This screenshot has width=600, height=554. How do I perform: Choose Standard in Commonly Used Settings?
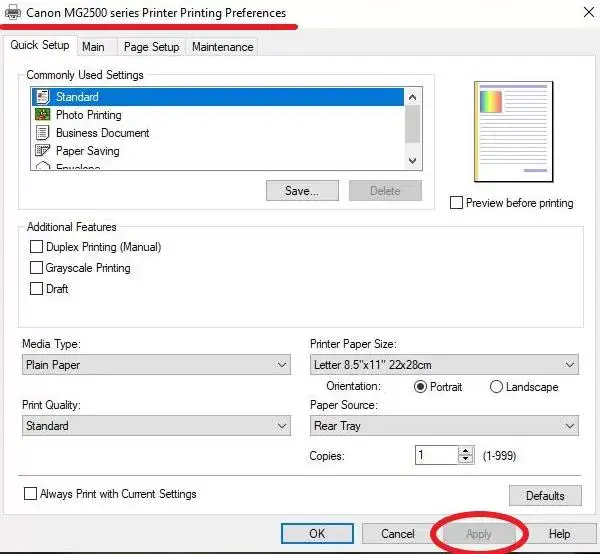(218, 97)
